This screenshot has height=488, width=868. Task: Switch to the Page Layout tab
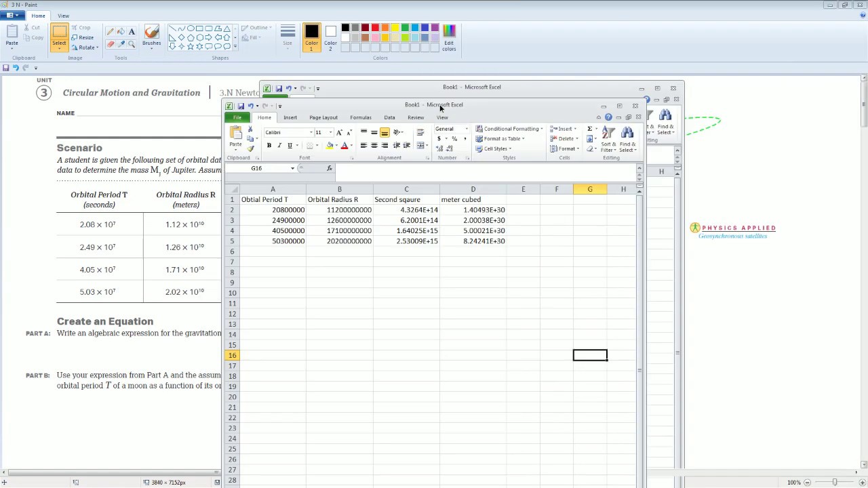[x=323, y=117]
